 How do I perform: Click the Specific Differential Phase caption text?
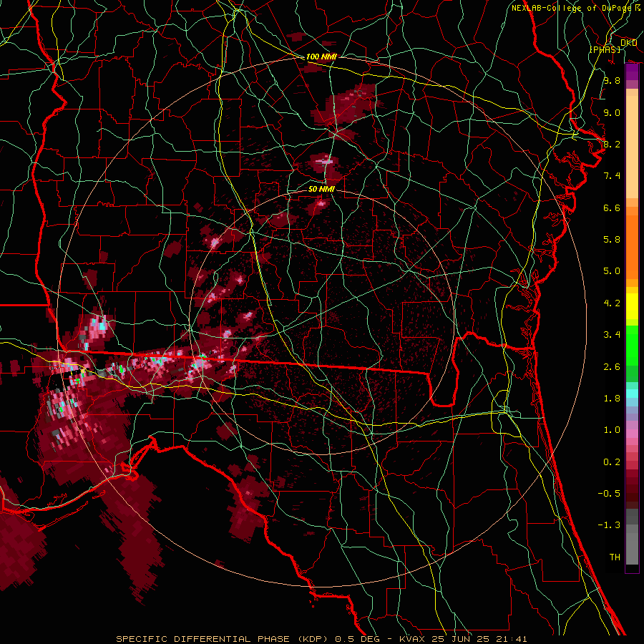321,639
